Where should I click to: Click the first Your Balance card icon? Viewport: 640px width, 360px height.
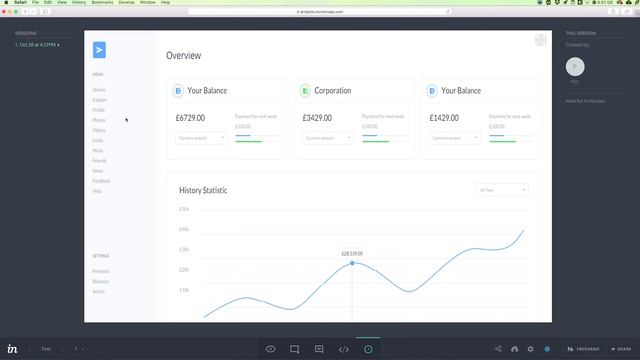(178, 91)
